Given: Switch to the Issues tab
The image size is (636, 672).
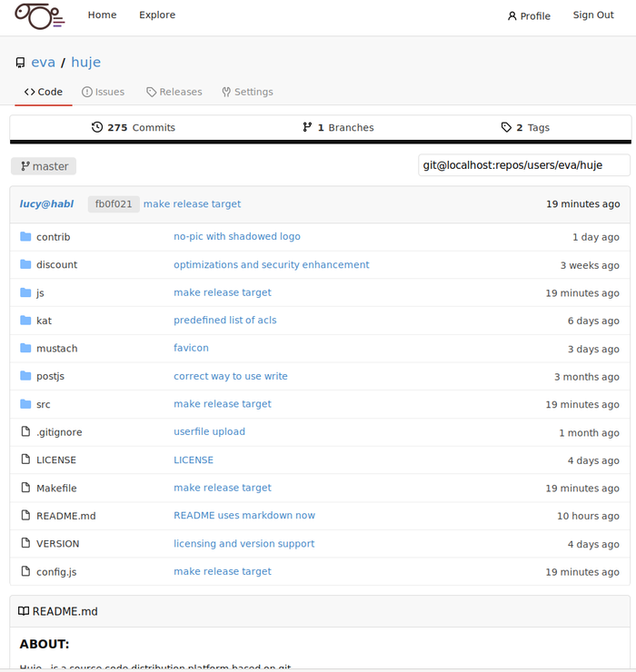Looking at the screenshot, I should coord(103,92).
